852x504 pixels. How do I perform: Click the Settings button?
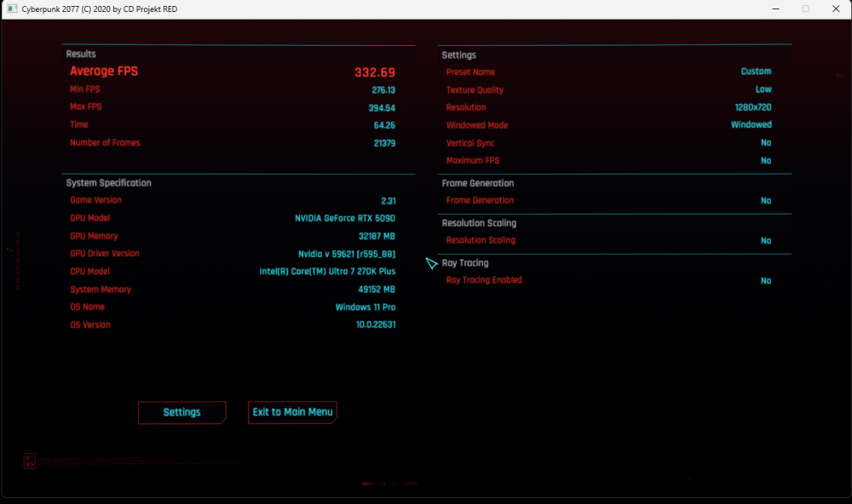(182, 412)
